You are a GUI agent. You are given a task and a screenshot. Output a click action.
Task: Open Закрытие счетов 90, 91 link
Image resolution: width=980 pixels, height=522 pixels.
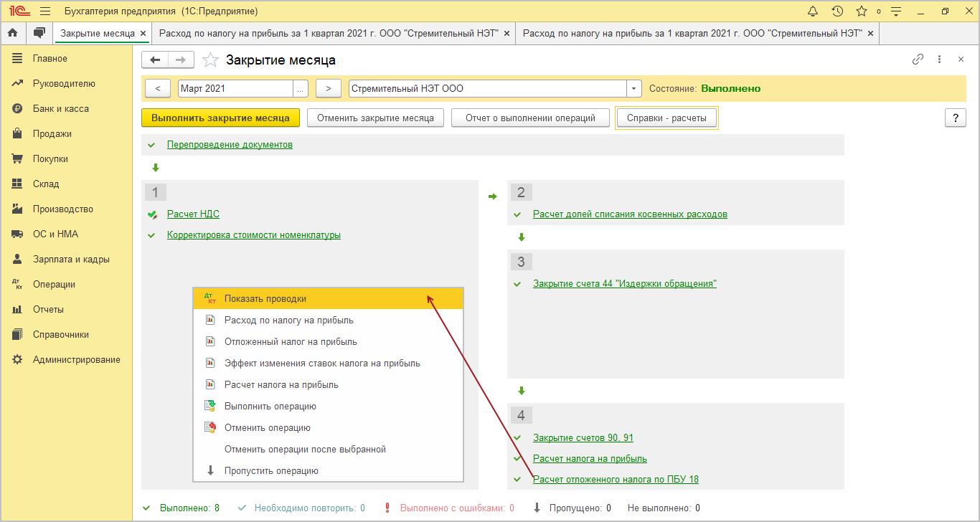pyautogui.click(x=583, y=437)
